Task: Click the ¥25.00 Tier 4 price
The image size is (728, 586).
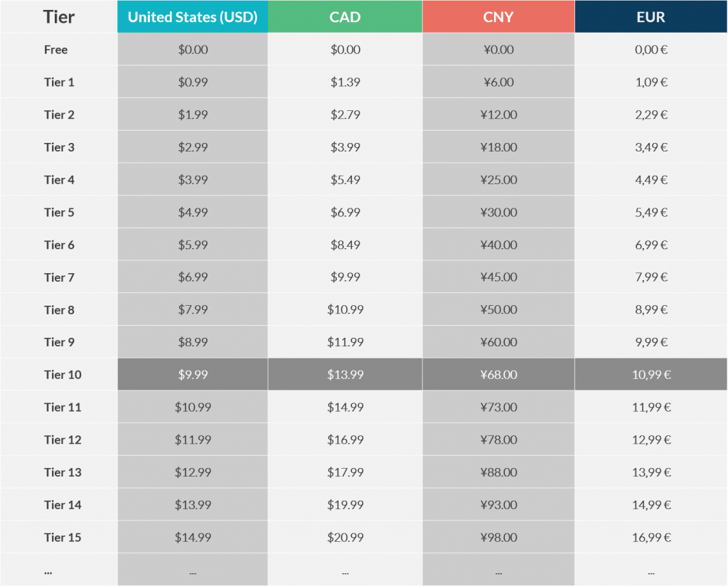Action: pos(498,180)
